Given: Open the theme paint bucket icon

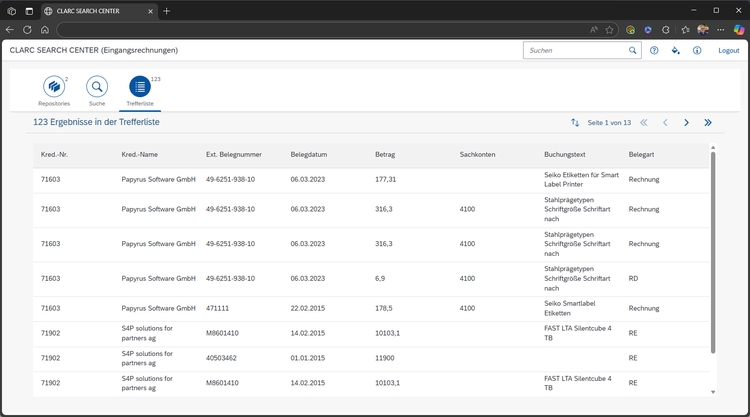Looking at the screenshot, I should (675, 50).
